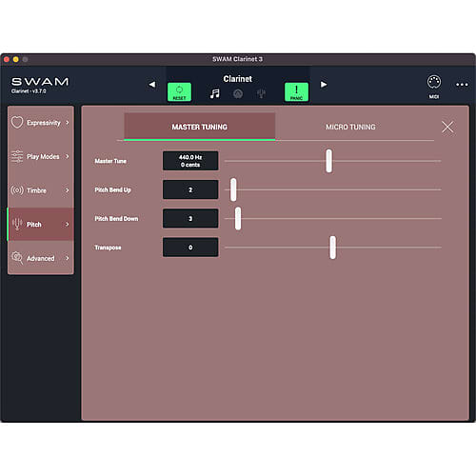Click the dimmed circular icon under Clarinet
Screen dimensions: 476x476
(238, 93)
